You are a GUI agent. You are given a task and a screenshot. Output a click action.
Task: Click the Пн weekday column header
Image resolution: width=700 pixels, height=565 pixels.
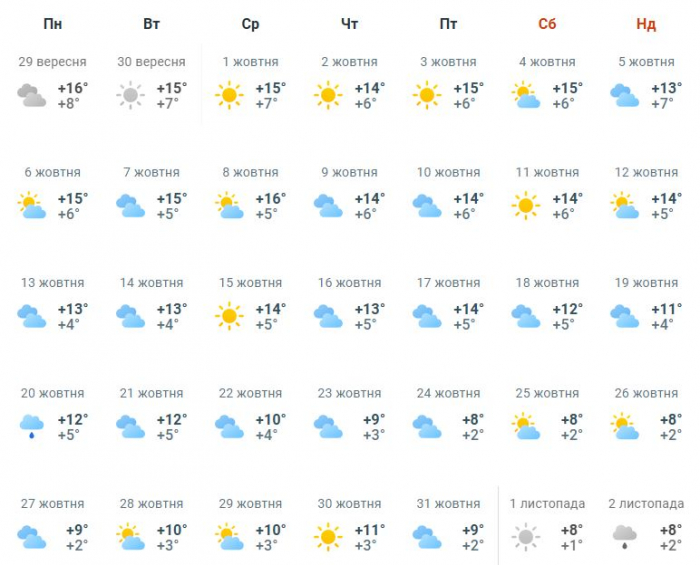(x=53, y=24)
